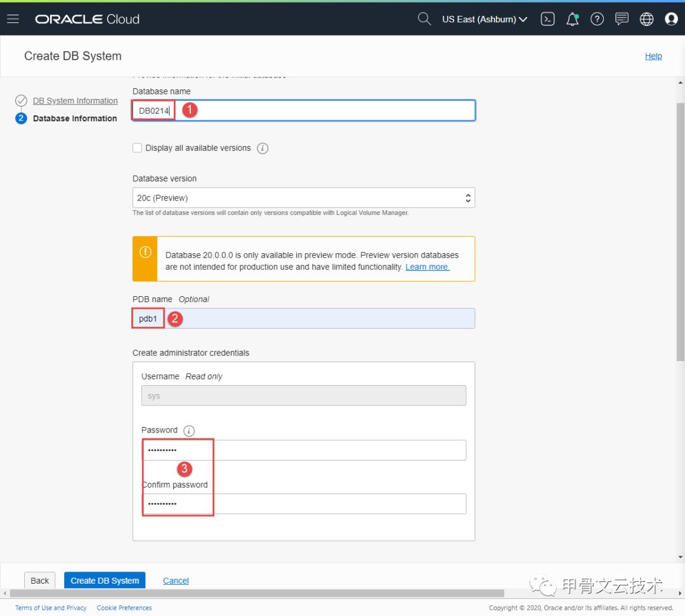The image size is (685, 616).
Task: Click the read-only Username field
Action: [304, 396]
